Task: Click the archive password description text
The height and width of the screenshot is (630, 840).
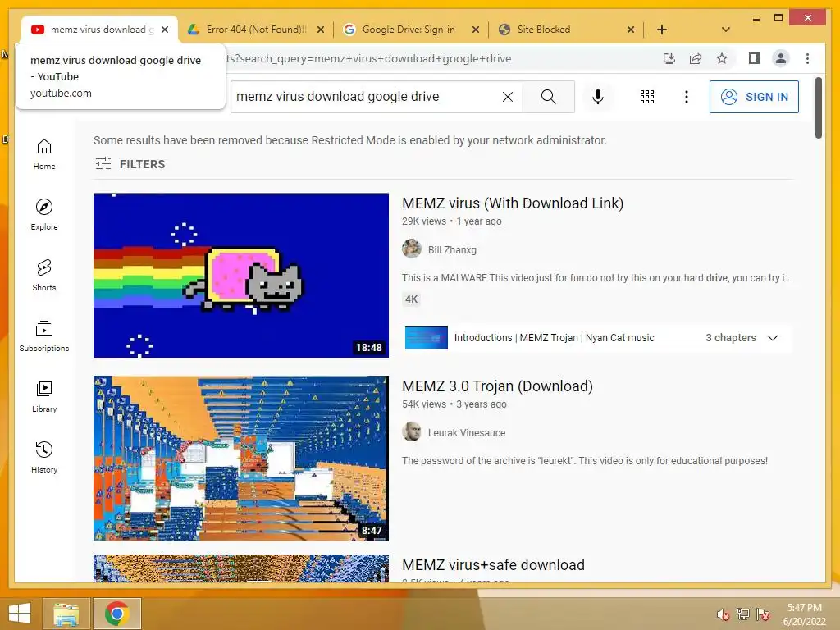Action: pyautogui.click(x=584, y=461)
